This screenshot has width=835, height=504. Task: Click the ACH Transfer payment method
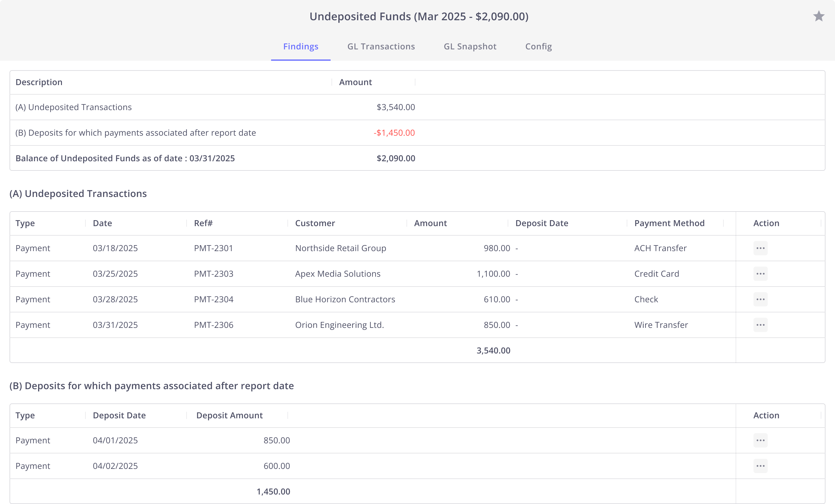(x=660, y=248)
